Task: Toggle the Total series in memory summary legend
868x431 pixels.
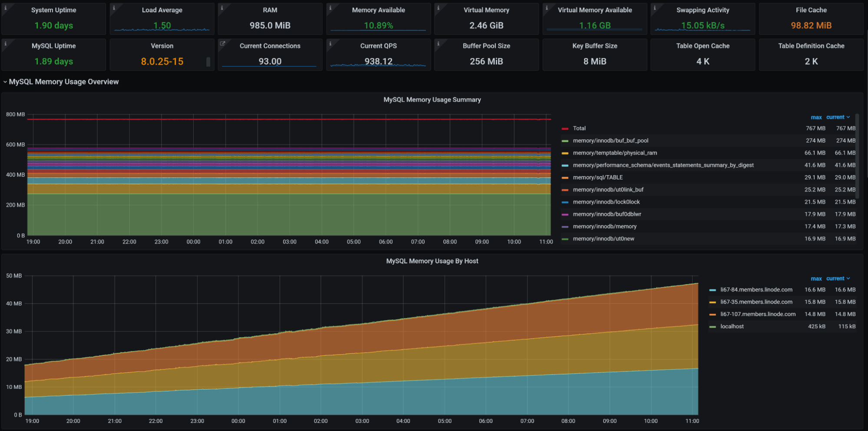Action: point(579,128)
